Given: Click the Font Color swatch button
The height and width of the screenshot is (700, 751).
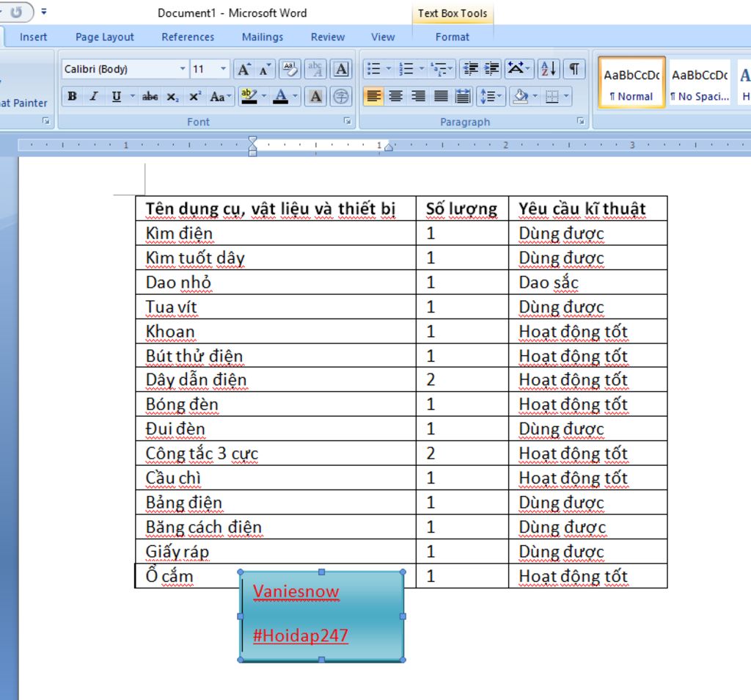Looking at the screenshot, I should coord(281,96).
